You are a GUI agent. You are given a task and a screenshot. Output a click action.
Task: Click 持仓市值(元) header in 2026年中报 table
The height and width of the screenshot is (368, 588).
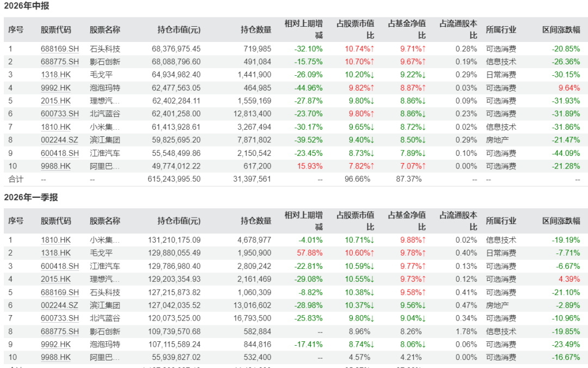(x=179, y=29)
